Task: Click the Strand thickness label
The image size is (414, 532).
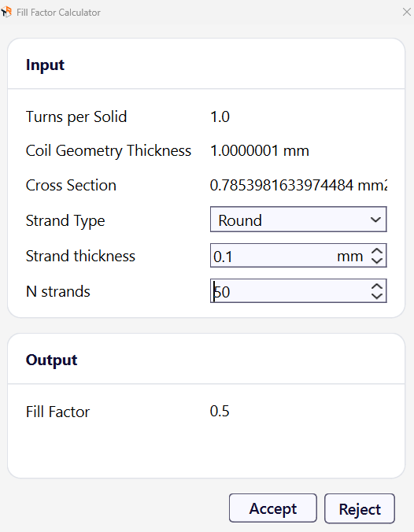Action: 80,256
